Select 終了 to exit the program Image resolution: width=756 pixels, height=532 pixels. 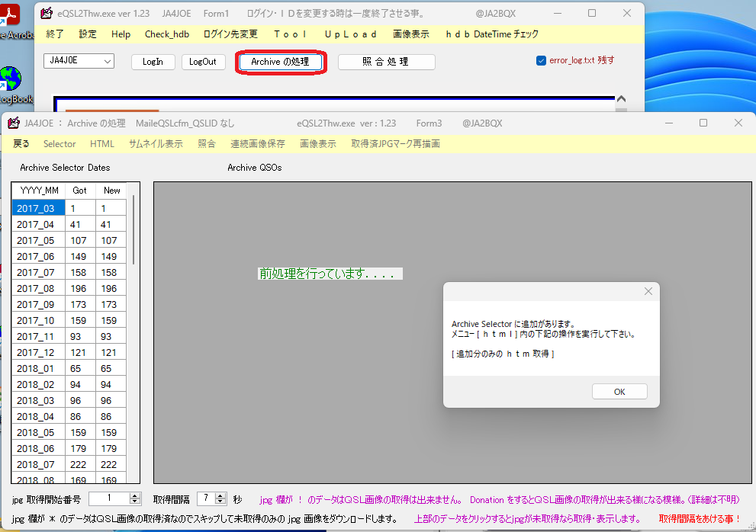tap(53, 34)
